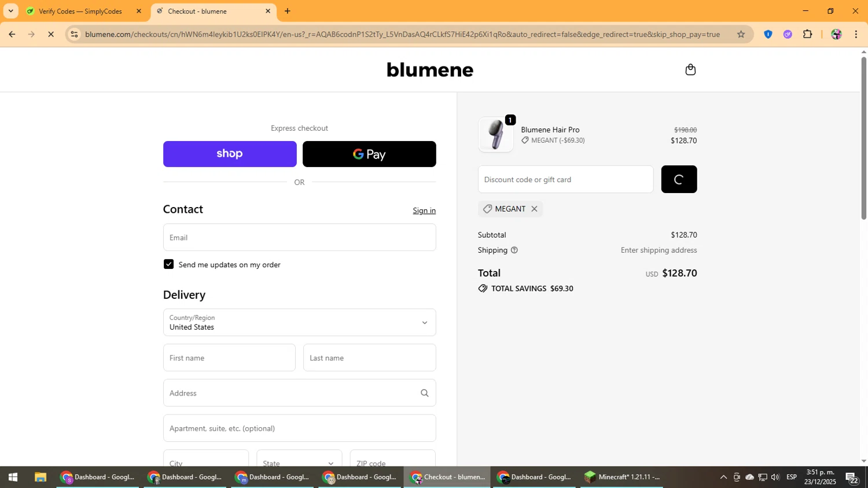Open the State dropdown

299,459
